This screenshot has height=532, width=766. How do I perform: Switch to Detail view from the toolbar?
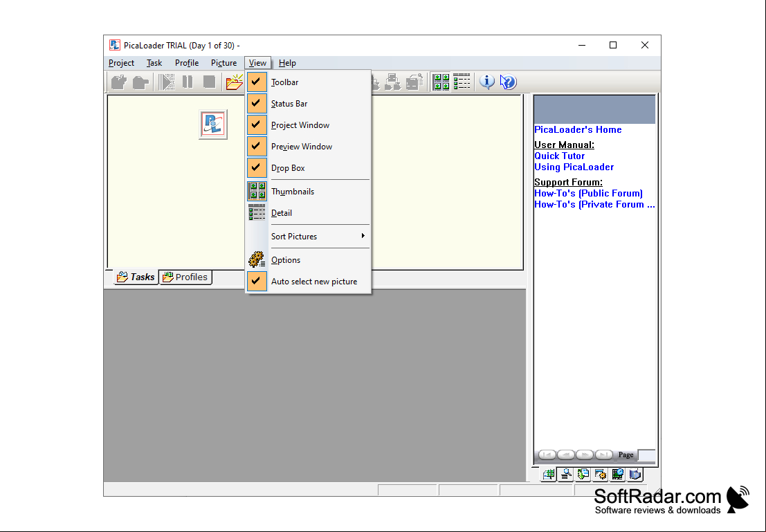tap(462, 82)
